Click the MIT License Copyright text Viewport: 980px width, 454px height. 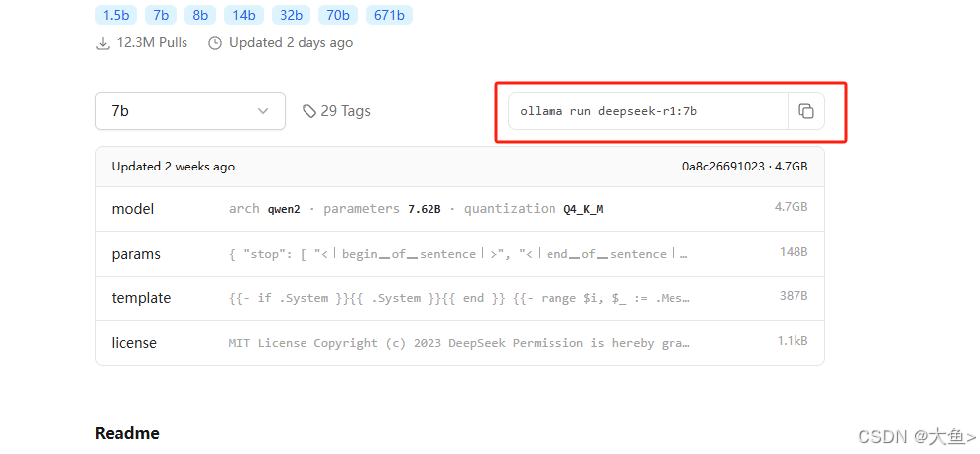click(x=458, y=343)
